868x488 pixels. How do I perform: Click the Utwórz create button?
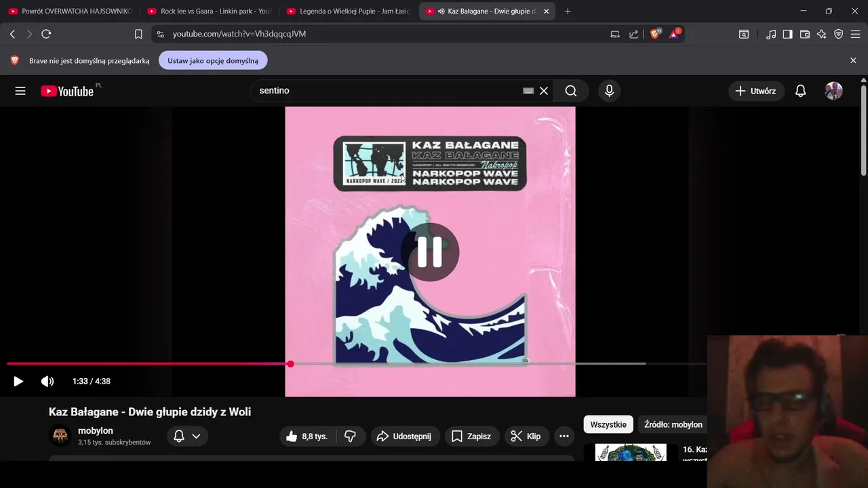(757, 91)
